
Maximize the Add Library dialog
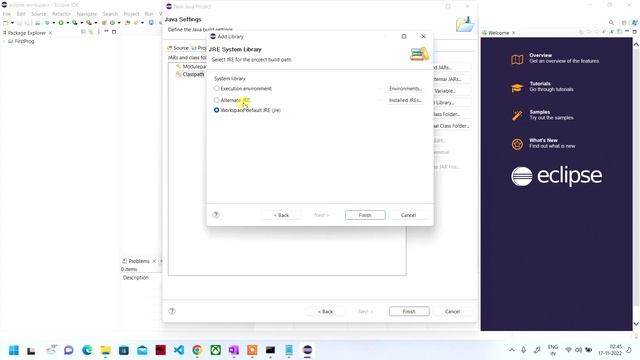[x=404, y=36]
